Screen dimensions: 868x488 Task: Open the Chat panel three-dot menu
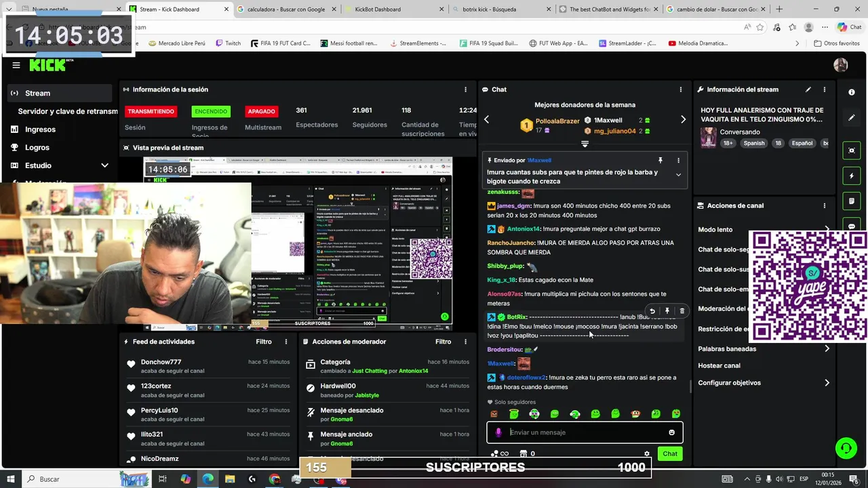pos(681,89)
